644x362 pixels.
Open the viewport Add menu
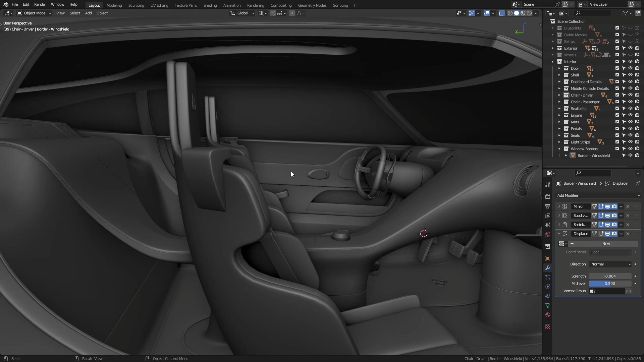[x=88, y=13]
